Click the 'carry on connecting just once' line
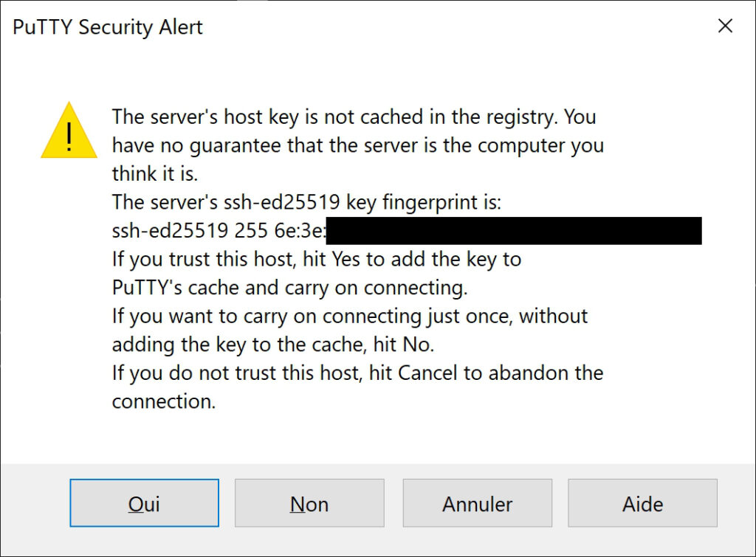Image resolution: width=756 pixels, height=557 pixels. pos(349,316)
